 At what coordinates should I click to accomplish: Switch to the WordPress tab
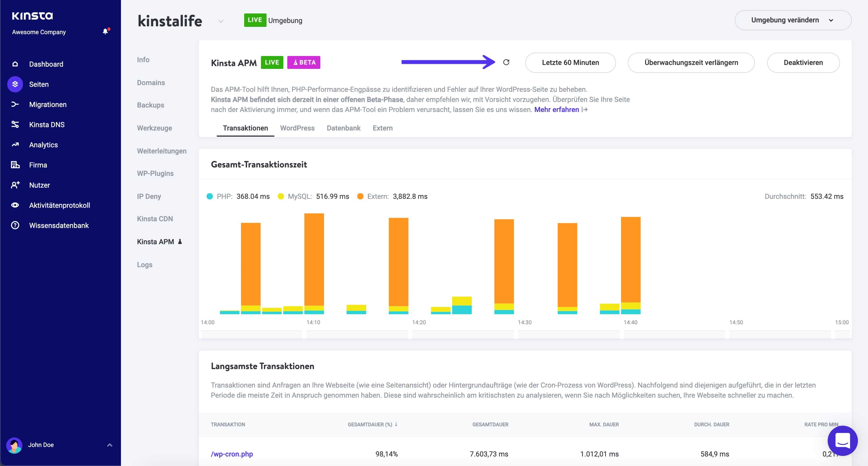click(x=297, y=128)
